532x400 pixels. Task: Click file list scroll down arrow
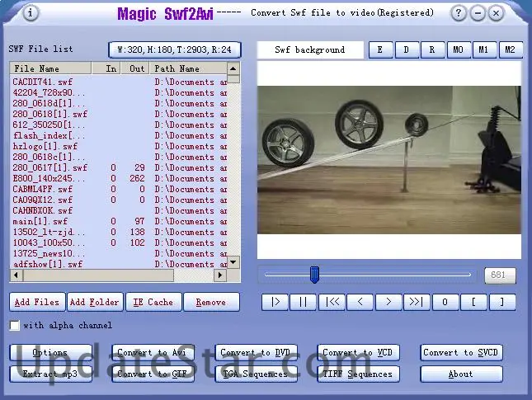pyautogui.click(x=233, y=262)
